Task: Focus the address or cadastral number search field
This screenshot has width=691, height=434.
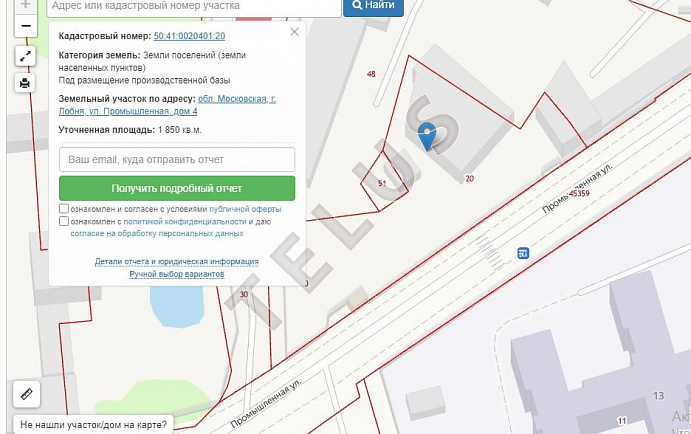Action: (194, 7)
